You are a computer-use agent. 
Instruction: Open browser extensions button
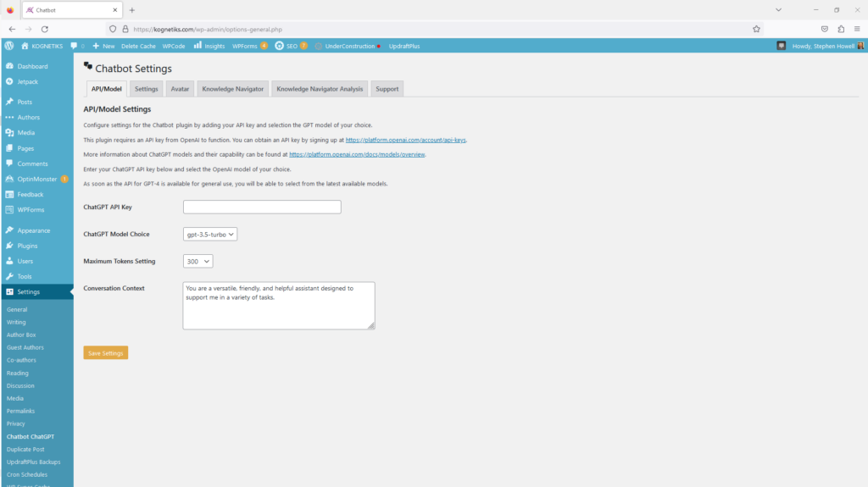pyautogui.click(x=841, y=30)
